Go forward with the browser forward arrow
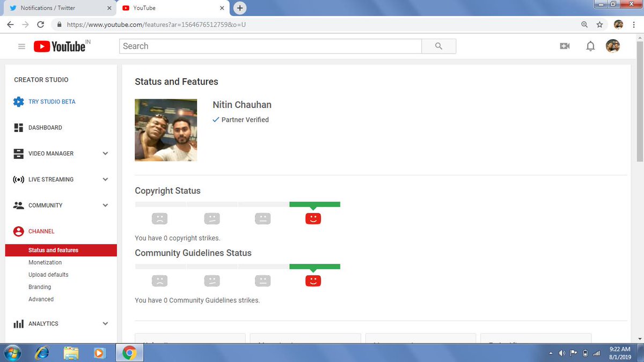This screenshot has width=644, height=362. tap(25, 25)
